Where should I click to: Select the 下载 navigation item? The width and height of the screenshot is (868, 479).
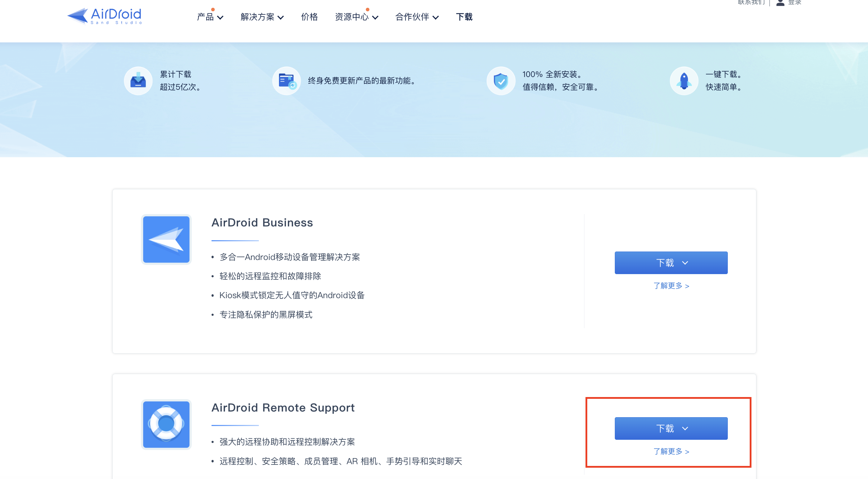[x=464, y=17]
